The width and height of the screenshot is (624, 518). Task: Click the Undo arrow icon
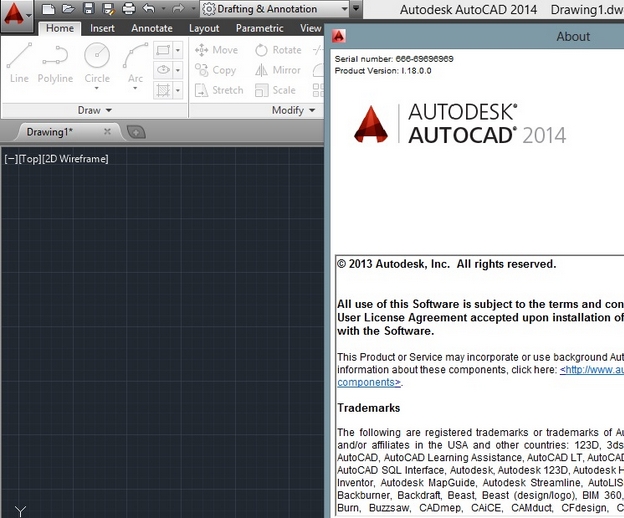148,8
